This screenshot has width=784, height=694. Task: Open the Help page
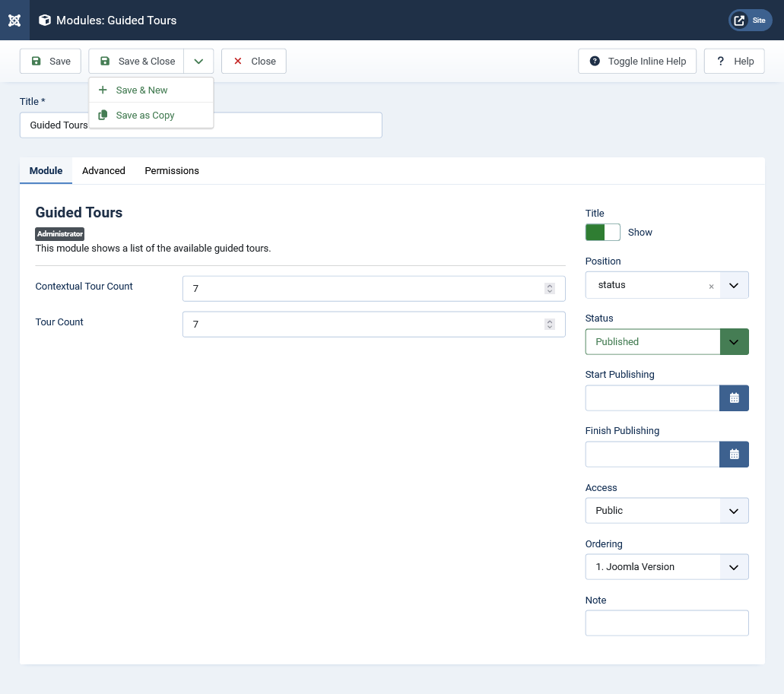734,62
